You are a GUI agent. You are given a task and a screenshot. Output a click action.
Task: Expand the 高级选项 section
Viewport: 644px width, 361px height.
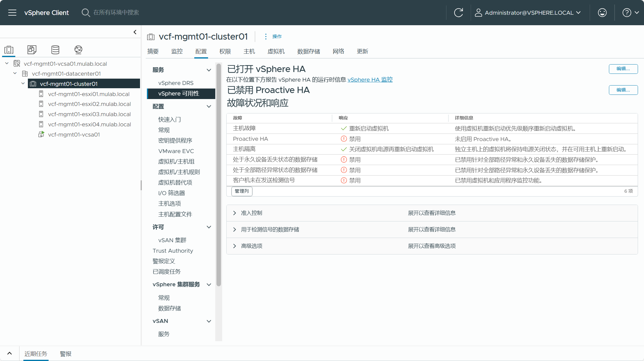234,246
